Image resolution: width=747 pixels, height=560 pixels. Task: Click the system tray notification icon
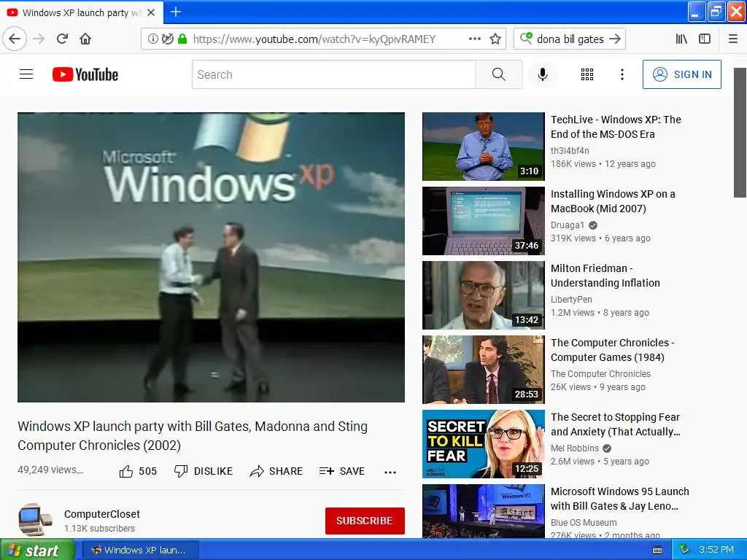(x=684, y=550)
